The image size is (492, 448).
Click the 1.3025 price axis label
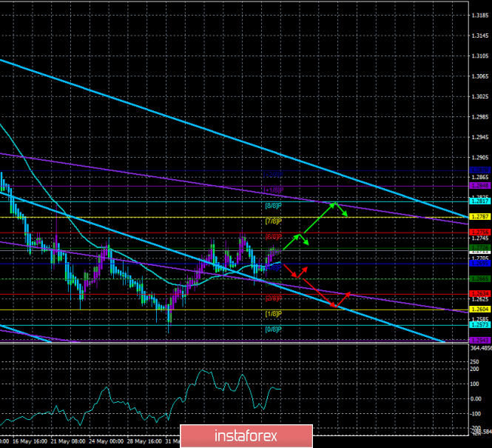tap(480, 96)
